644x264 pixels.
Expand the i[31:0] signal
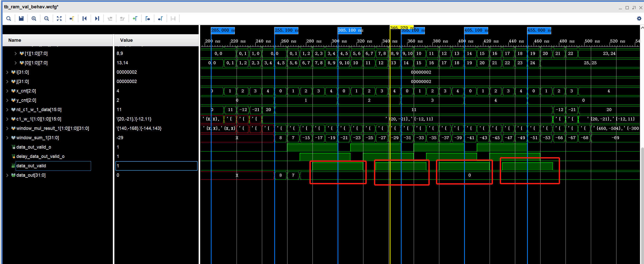click(x=7, y=72)
